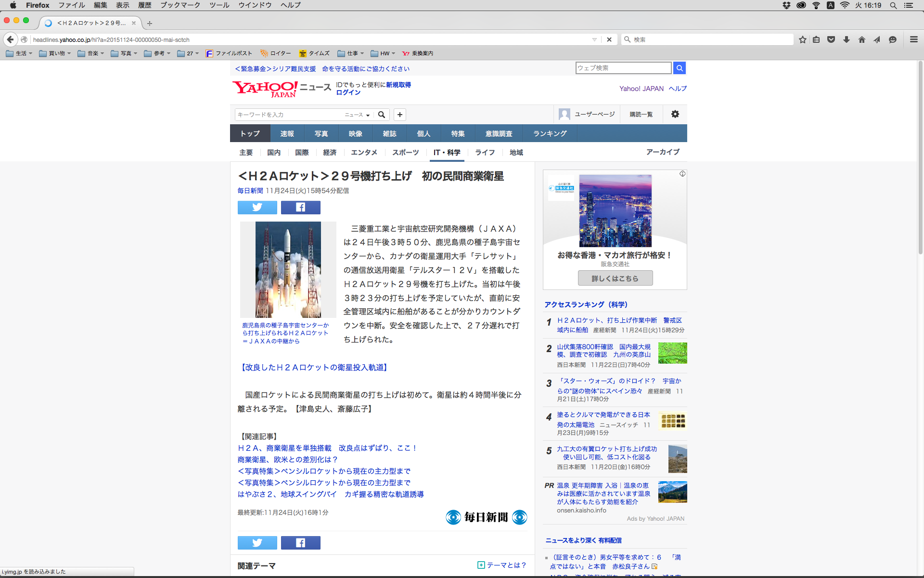Screen dimensions: 924x578
Task: Open the Firefox hamburger menu
Action: (x=913, y=39)
